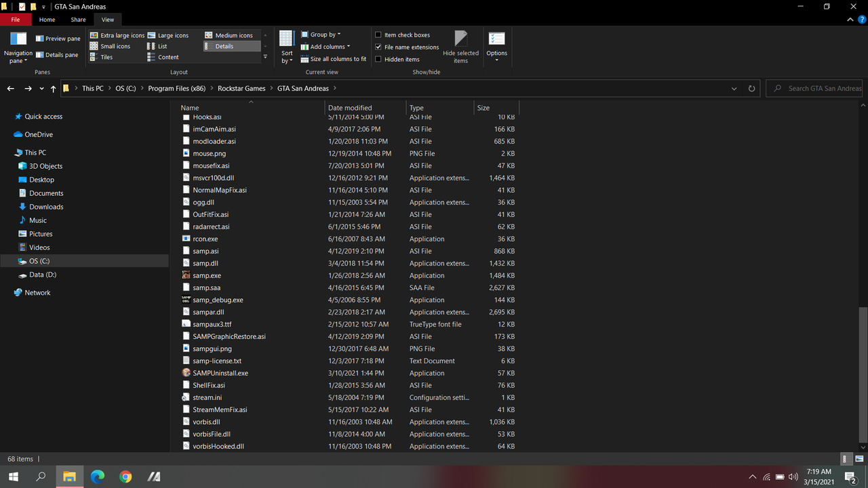868x488 pixels.
Task: Enable Item check boxes
Action: (378, 35)
